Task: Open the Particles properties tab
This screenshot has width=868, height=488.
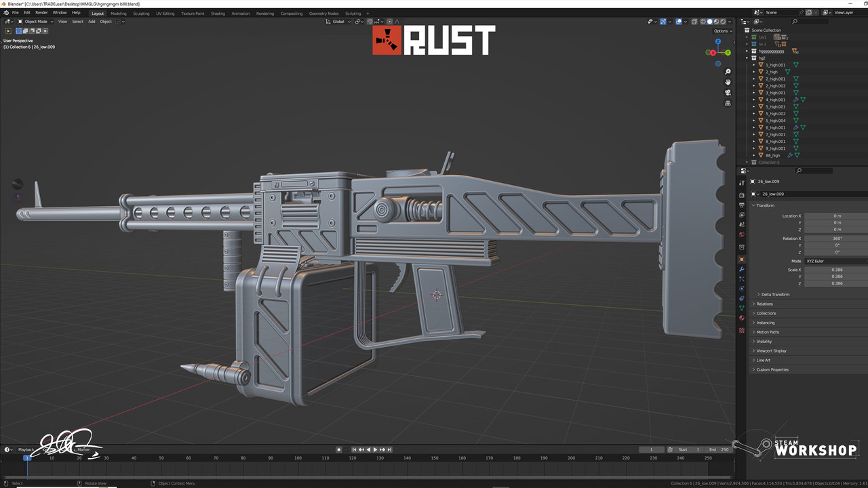Action: point(742,279)
